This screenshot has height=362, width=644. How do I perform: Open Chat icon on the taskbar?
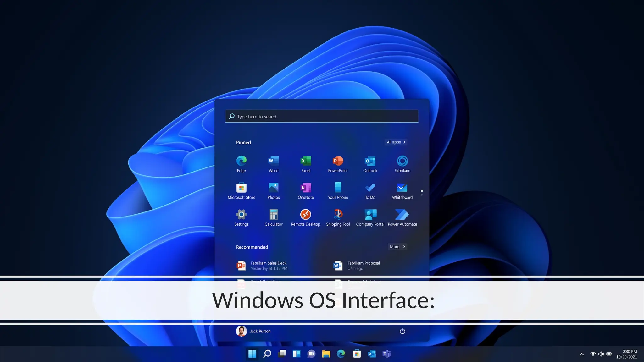(x=311, y=354)
